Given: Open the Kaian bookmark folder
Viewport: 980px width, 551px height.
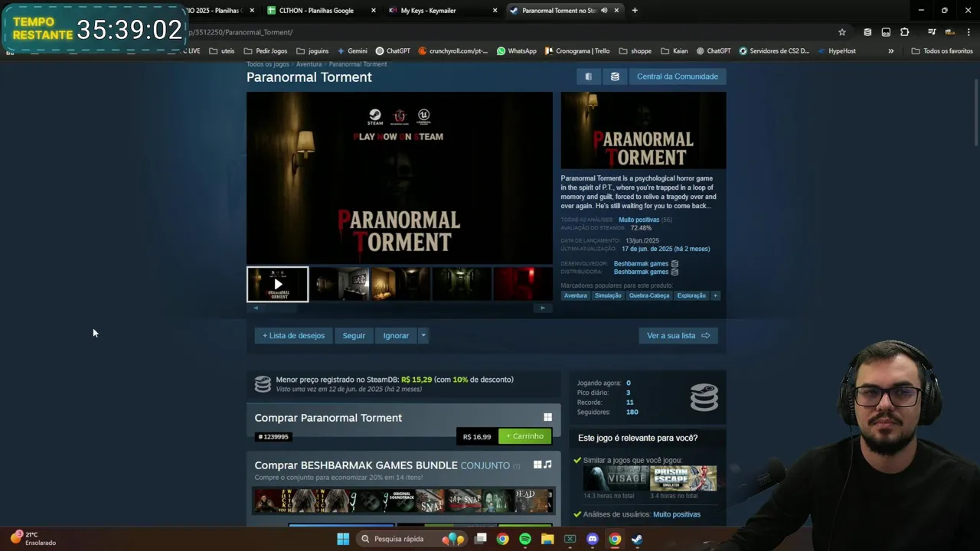Looking at the screenshot, I should (675, 51).
